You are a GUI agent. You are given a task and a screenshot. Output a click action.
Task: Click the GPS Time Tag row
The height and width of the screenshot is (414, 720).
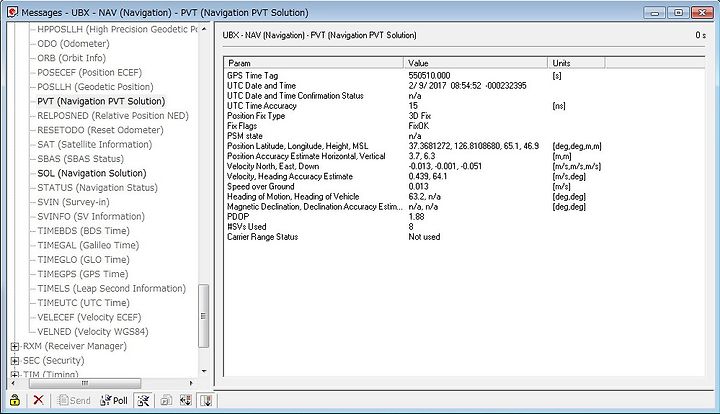coord(464,76)
